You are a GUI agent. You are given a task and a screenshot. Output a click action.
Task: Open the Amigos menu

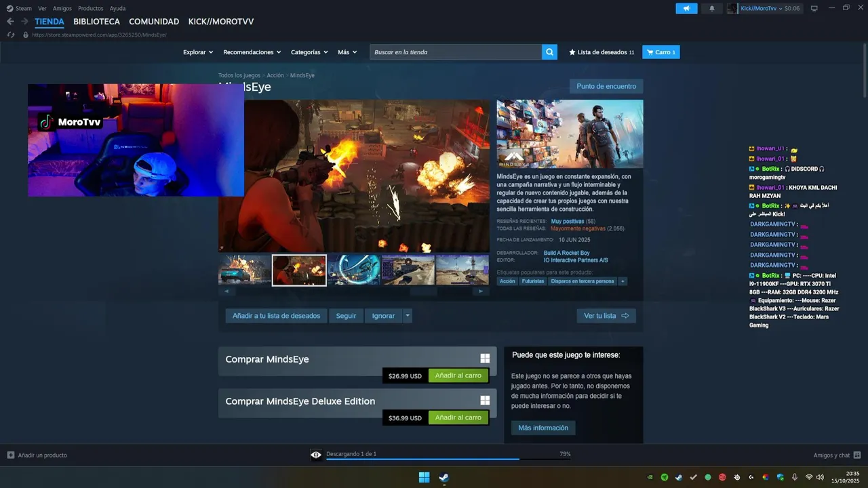(62, 8)
